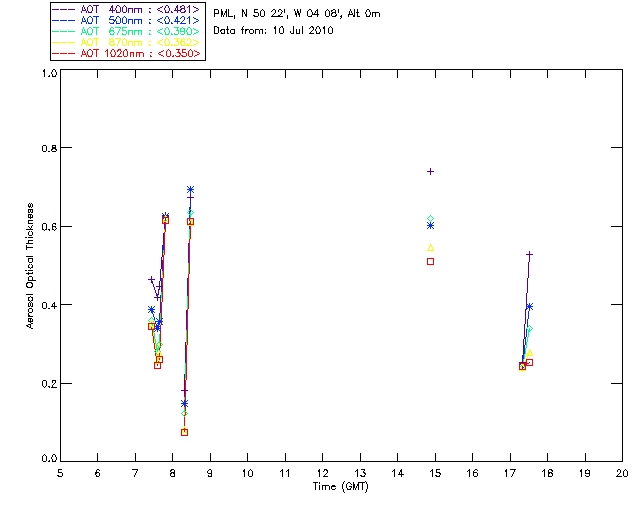Click the purple plus marker near time 15
The height and width of the screenshot is (512, 640).
click(430, 171)
